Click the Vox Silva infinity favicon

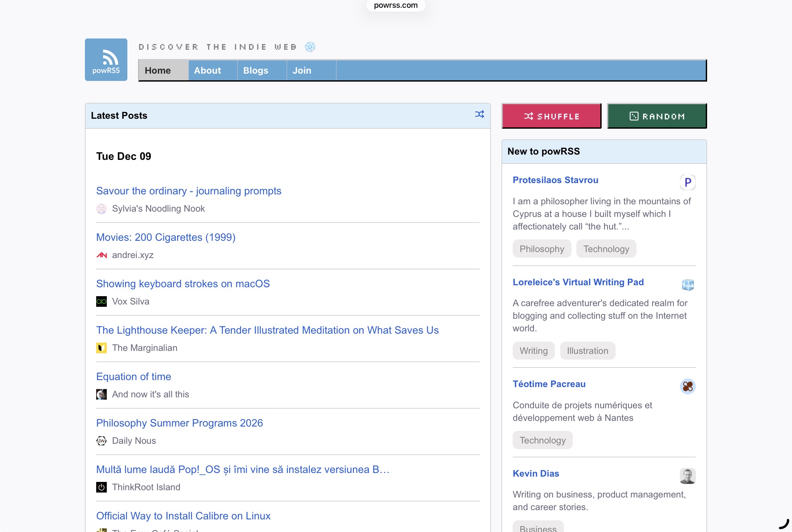coord(101,301)
